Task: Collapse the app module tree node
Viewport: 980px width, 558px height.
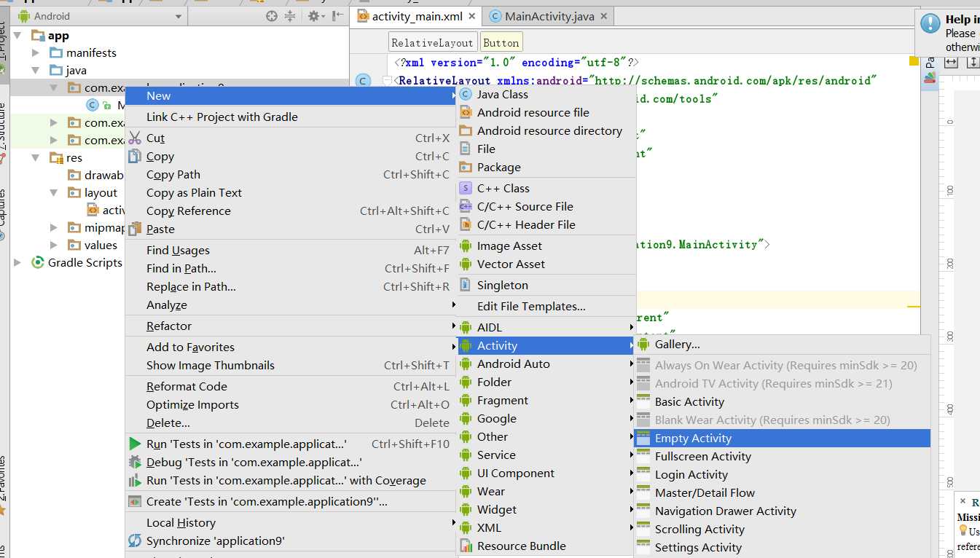Action: (17, 36)
